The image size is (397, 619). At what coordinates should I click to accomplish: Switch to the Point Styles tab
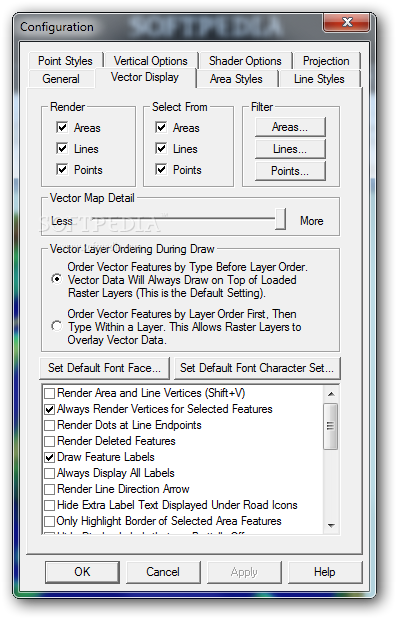coord(65,61)
